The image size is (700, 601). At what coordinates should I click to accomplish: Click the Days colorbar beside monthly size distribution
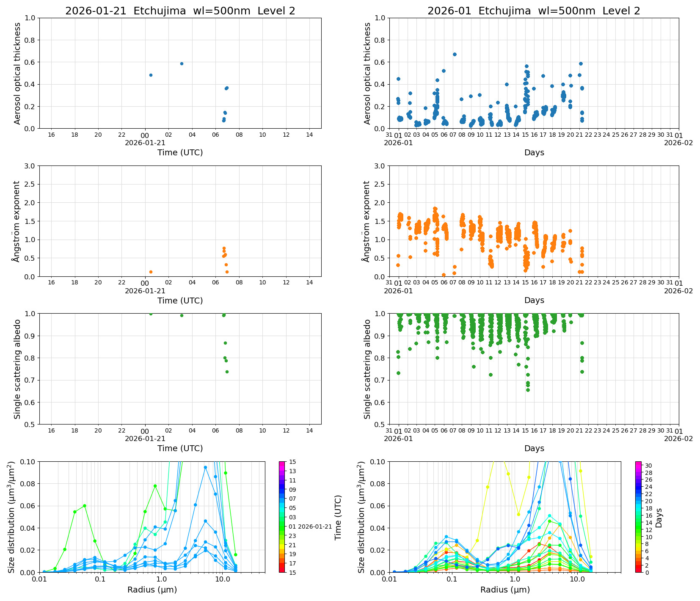click(x=639, y=516)
